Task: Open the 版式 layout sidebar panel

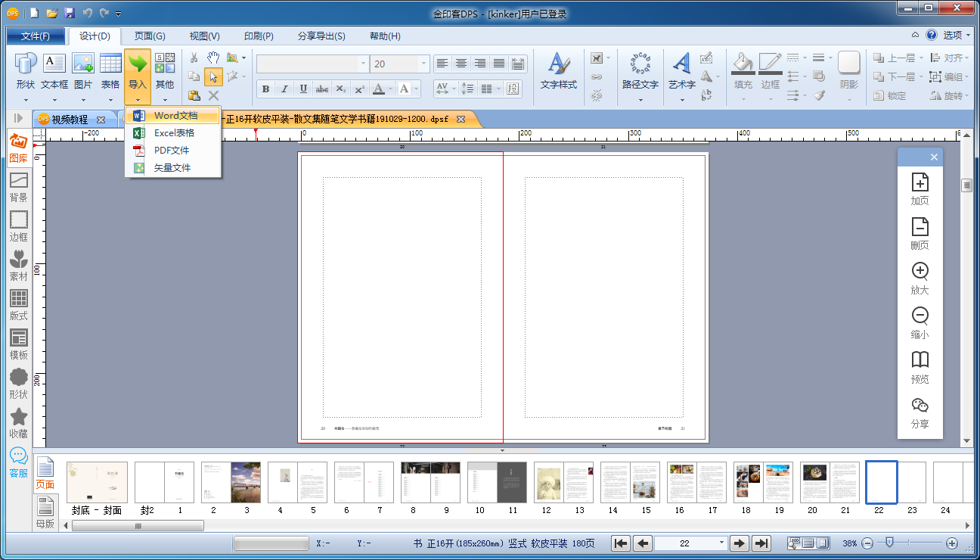Action: [x=18, y=304]
